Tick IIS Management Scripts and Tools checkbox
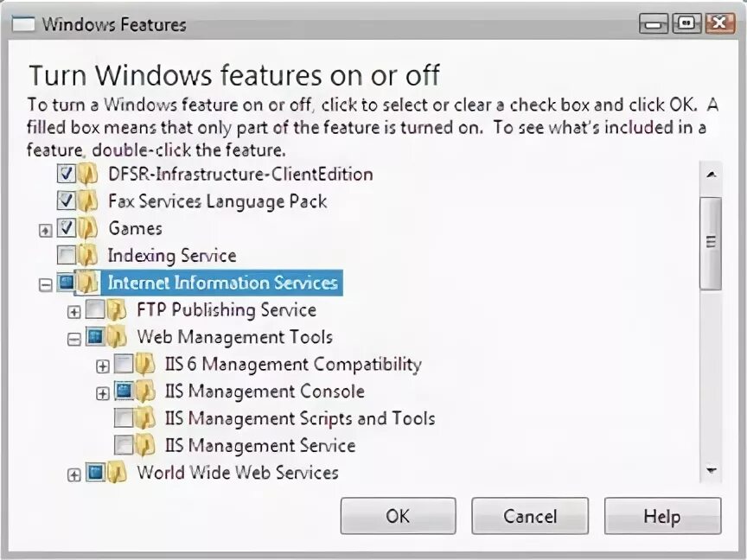The image size is (747, 560). coord(124,419)
